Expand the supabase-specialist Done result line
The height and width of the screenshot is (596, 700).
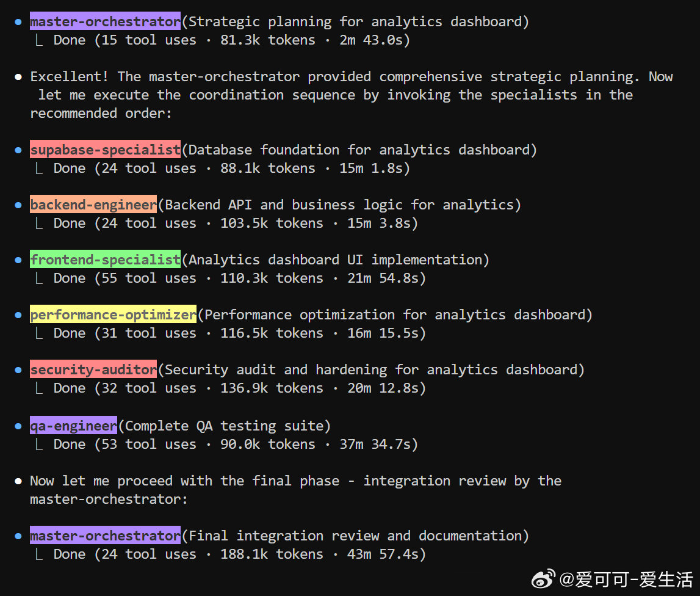[x=231, y=169]
